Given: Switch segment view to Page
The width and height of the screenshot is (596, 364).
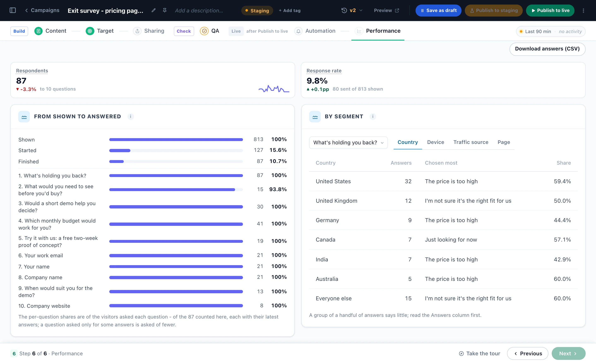Looking at the screenshot, I should pyautogui.click(x=504, y=142).
